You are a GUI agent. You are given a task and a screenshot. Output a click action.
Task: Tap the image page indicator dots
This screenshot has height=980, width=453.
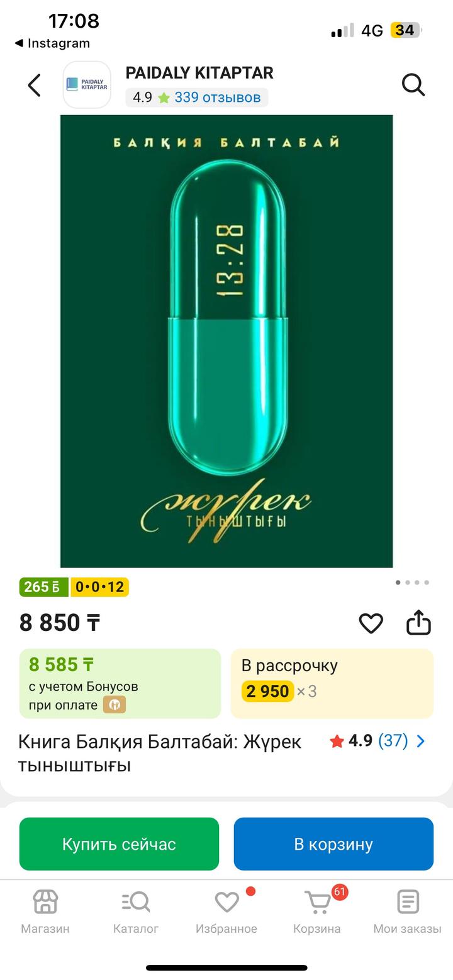(412, 582)
